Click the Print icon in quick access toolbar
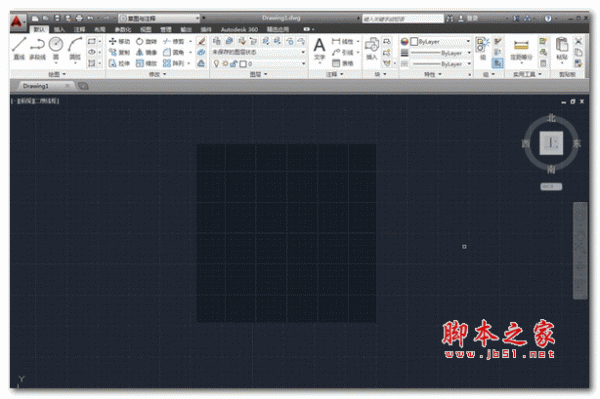 click(x=79, y=18)
